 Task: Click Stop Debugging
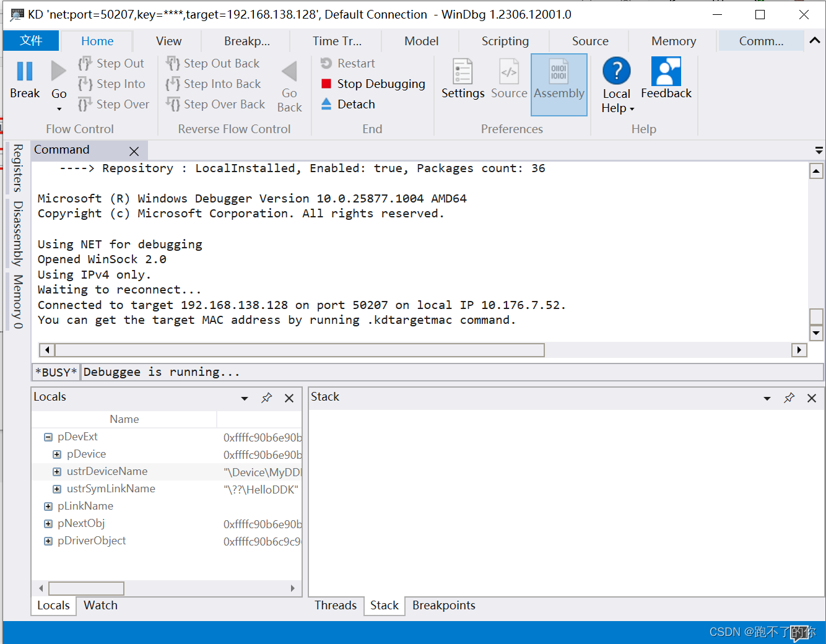[x=373, y=84]
